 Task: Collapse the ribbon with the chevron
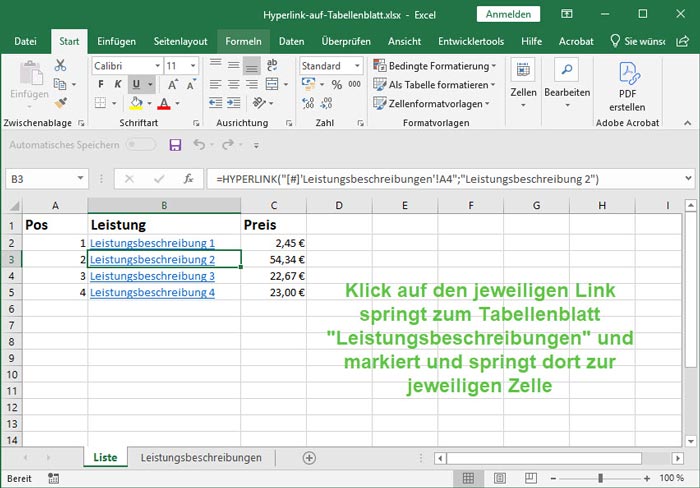(688, 123)
